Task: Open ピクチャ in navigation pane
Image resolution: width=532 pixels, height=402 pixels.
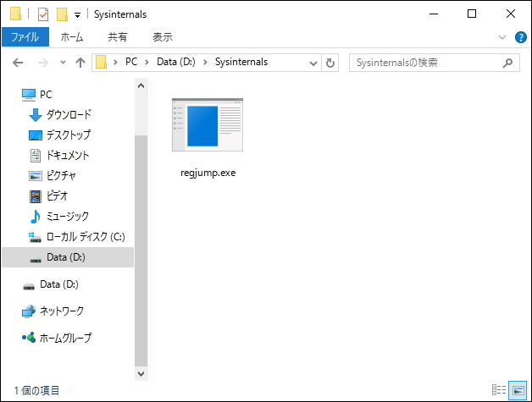Action: (x=61, y=175)
